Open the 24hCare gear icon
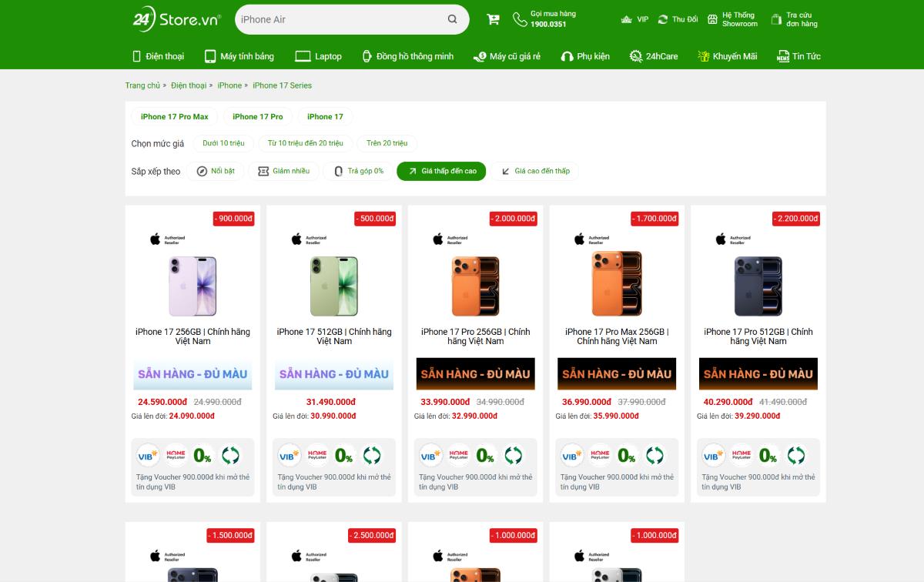 click(x=634, y=55)
